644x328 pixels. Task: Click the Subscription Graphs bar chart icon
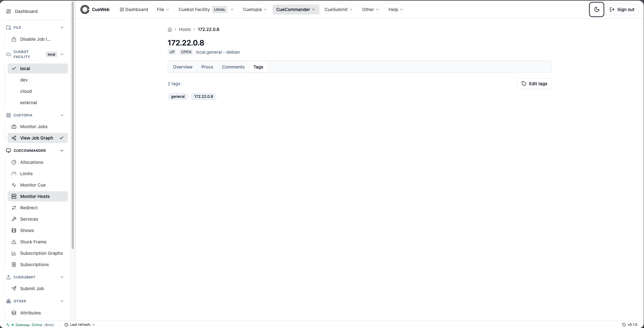14,253
